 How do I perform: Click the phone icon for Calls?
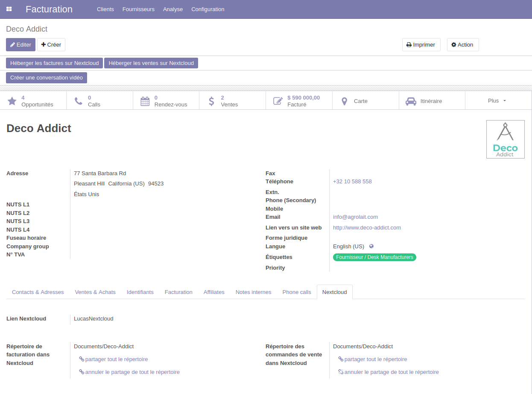79,101
